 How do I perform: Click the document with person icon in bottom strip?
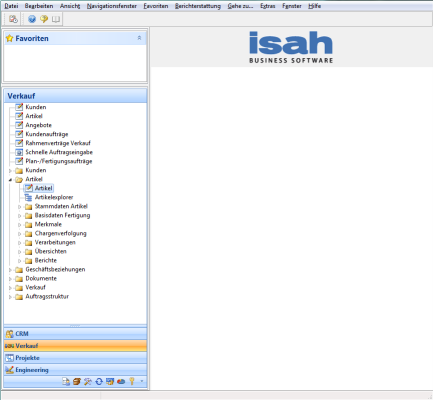[x=66, y=381]
